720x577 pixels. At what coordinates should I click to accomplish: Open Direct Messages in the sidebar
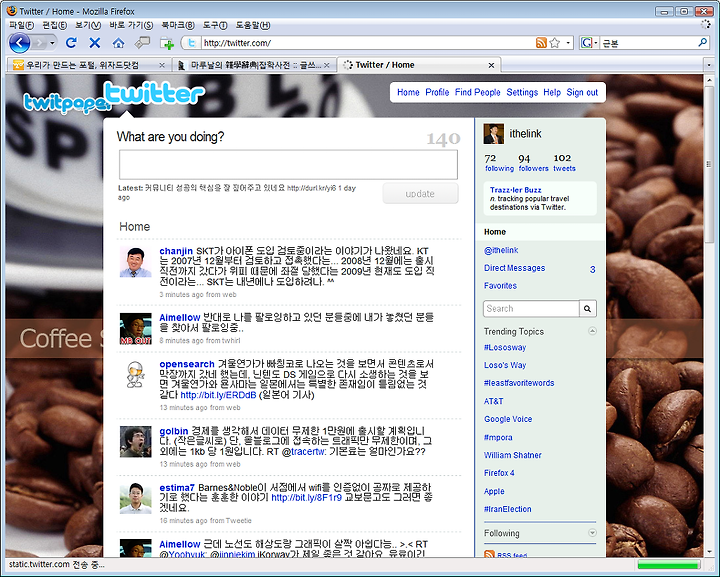(514, 268)
